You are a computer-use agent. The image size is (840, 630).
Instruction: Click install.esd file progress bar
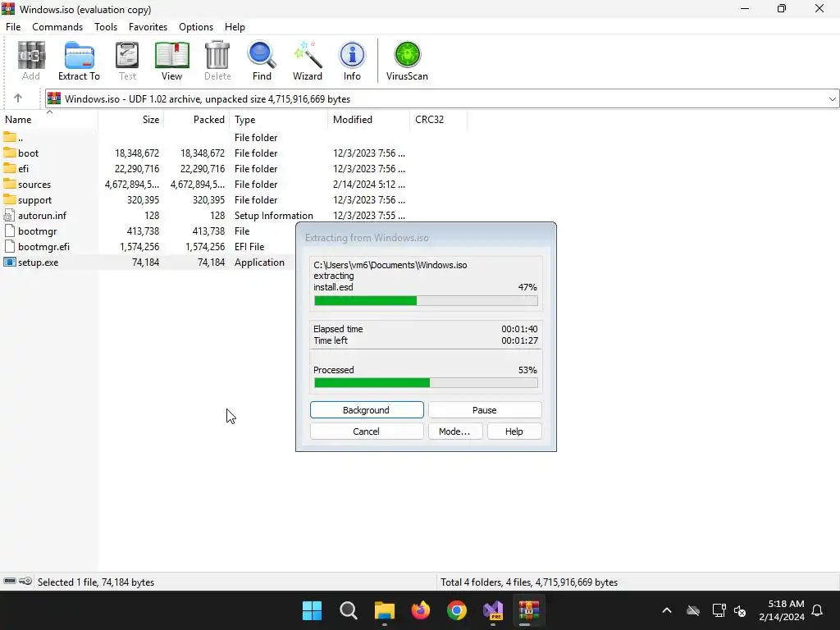click(426, 301)
